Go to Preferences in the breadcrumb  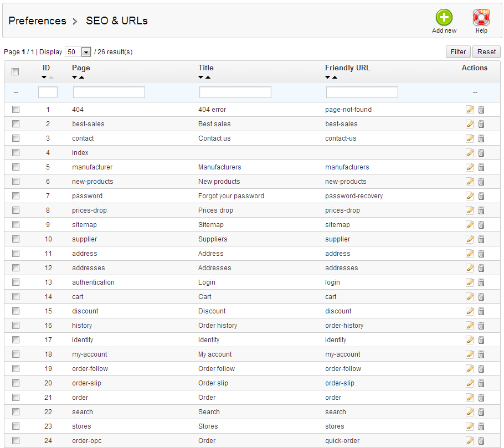(x=37, y=21)
